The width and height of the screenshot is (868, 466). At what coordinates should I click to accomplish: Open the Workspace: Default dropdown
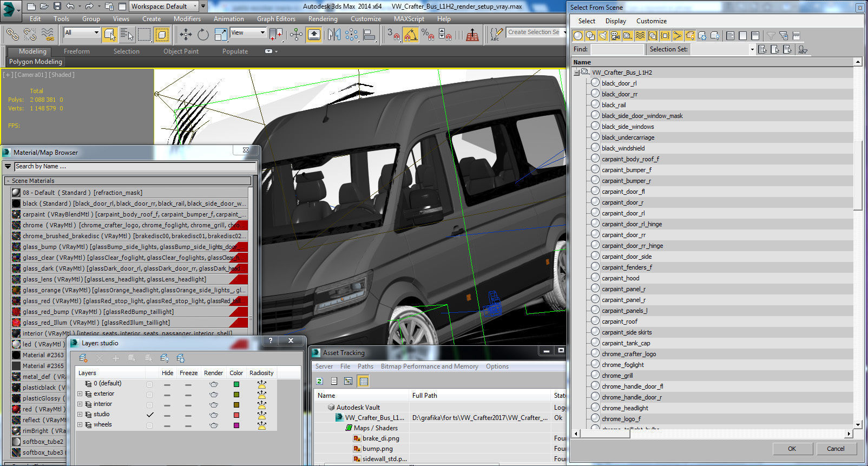coord(163,6)
